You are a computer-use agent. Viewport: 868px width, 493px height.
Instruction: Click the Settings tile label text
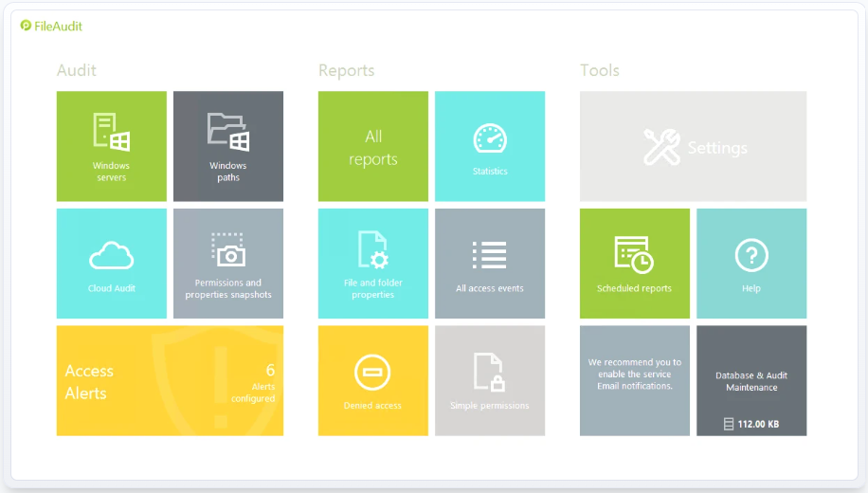pyautogui.click(x=717, y=148)
